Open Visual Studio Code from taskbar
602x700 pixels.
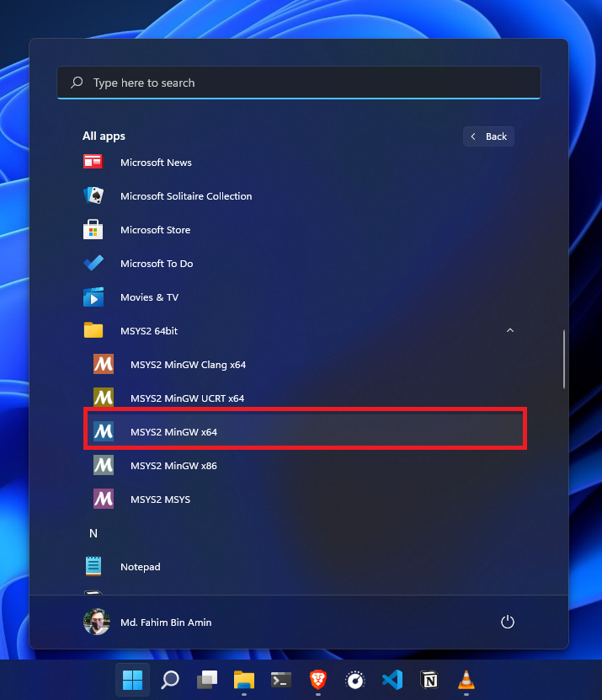(392, 680)
